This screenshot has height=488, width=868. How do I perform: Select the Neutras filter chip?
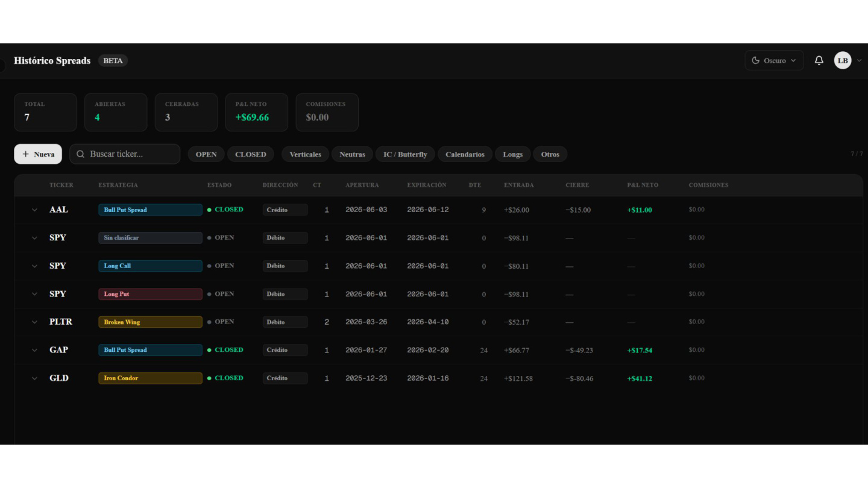point(352,154)
